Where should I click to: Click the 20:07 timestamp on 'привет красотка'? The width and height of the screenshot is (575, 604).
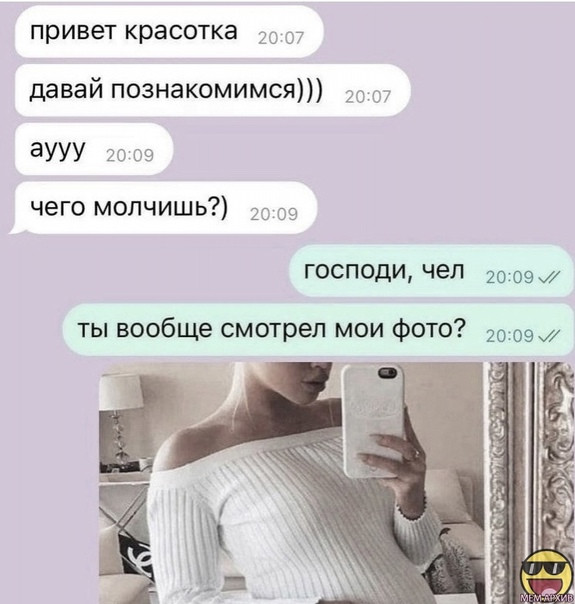(281, 38)
